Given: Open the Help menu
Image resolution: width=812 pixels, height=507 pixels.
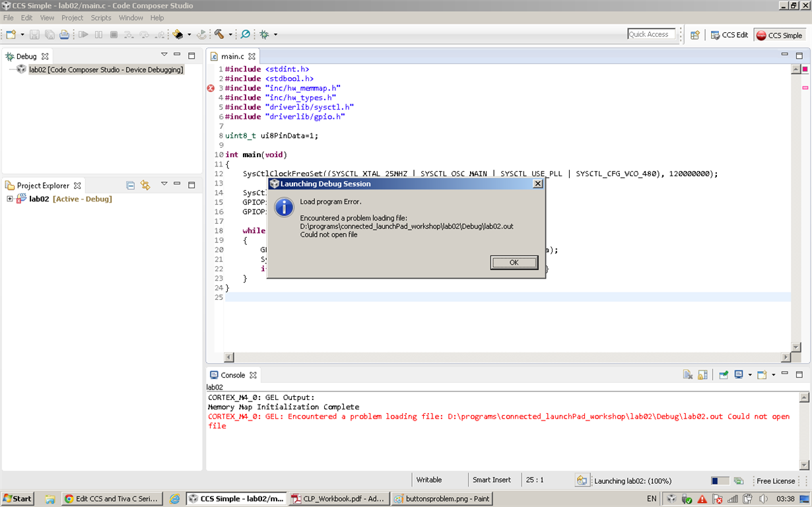Looking at the screenshot, I should tap(157, 18).
